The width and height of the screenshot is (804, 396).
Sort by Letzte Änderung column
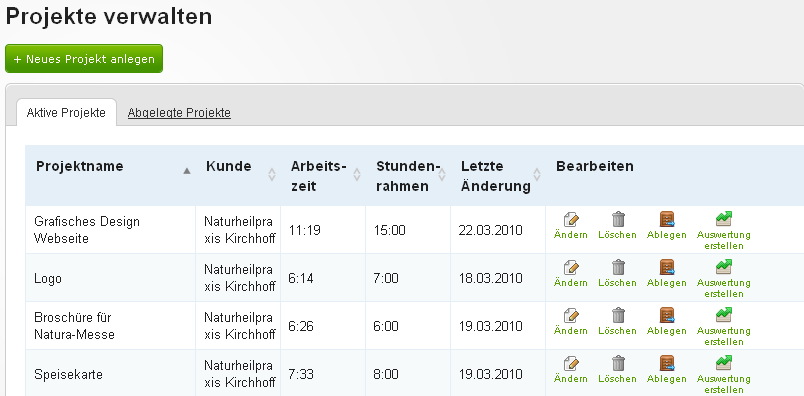[537, 175]
